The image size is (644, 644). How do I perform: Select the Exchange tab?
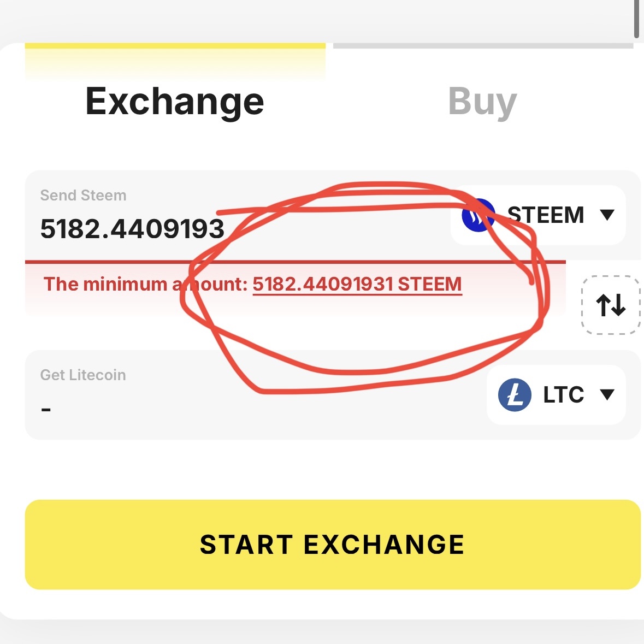tap(175, 102)
